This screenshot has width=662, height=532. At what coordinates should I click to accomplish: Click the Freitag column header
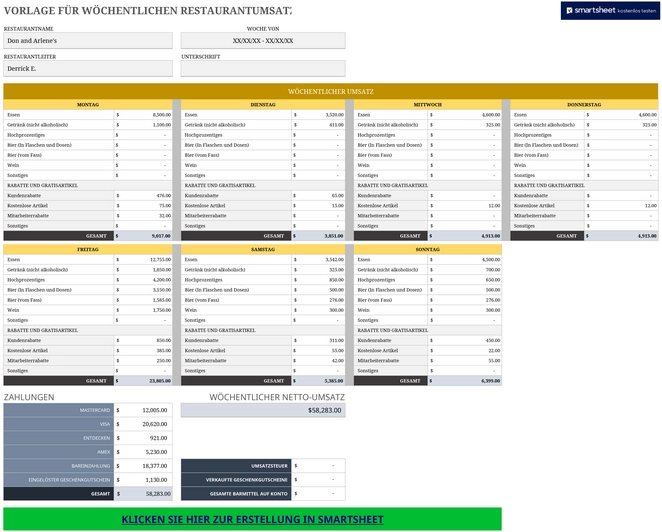point(88,250)
